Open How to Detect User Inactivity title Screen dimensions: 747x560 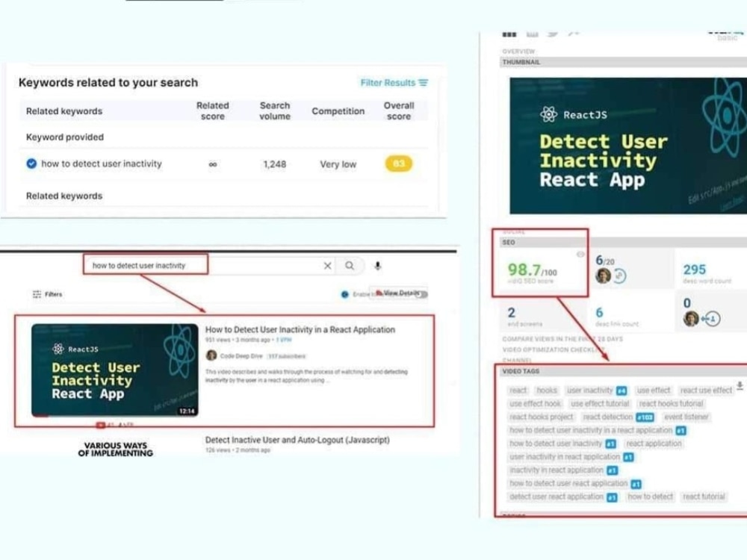click(300, 329)
